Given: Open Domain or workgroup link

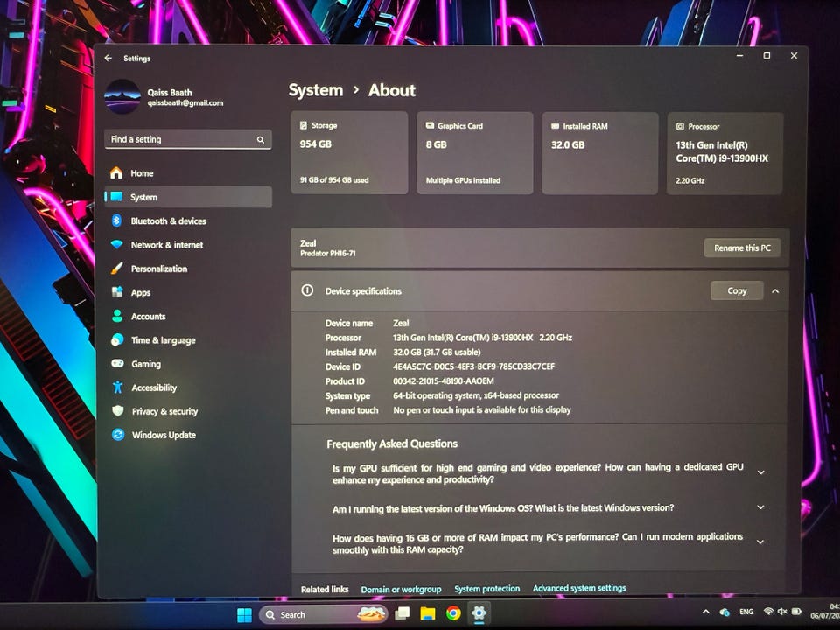Looking at the screenshot, I should coord(402,589).
